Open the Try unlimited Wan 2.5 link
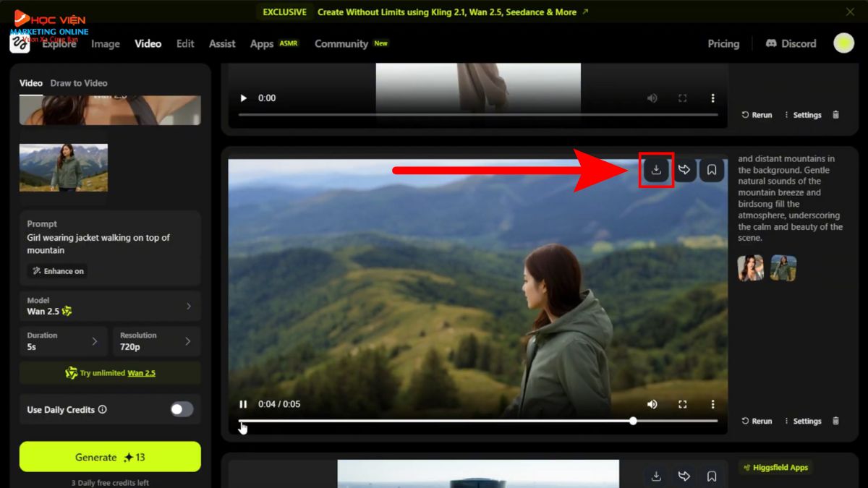The height and width of the screenshot is (488, 868). tap(110, 373)
